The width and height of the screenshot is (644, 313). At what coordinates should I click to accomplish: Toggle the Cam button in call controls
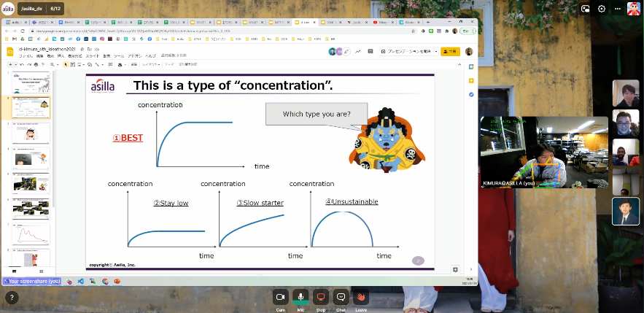click(x=281, y=297)
